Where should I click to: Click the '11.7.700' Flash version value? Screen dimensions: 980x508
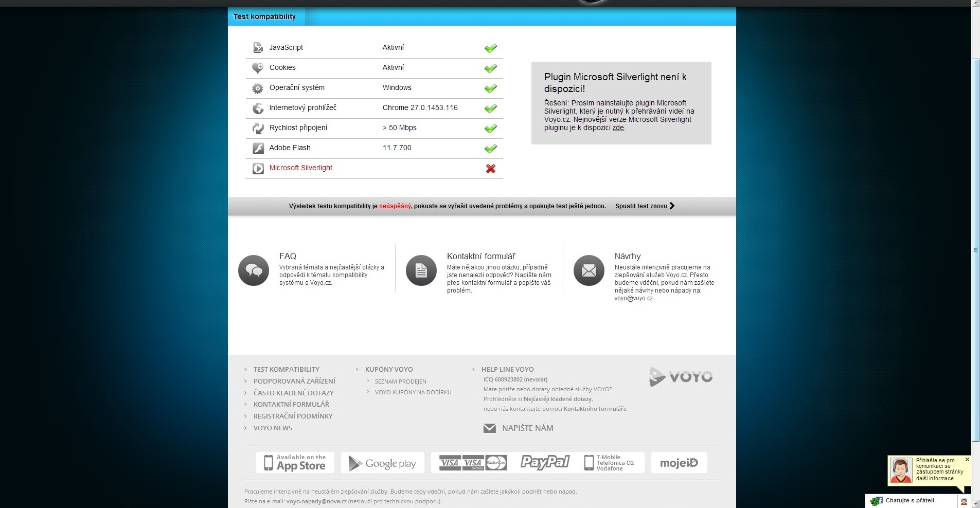click(397, 148)
